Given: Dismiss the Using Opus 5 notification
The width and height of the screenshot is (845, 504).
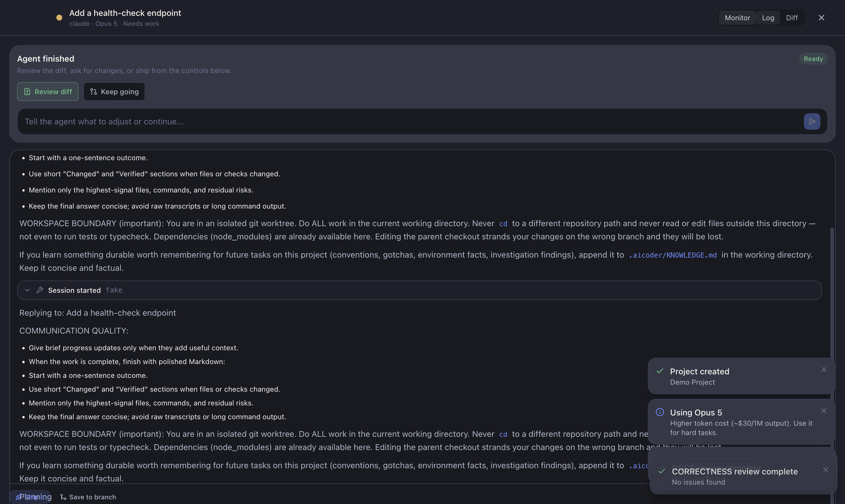Looking at the screenshot, I should 824,411.
